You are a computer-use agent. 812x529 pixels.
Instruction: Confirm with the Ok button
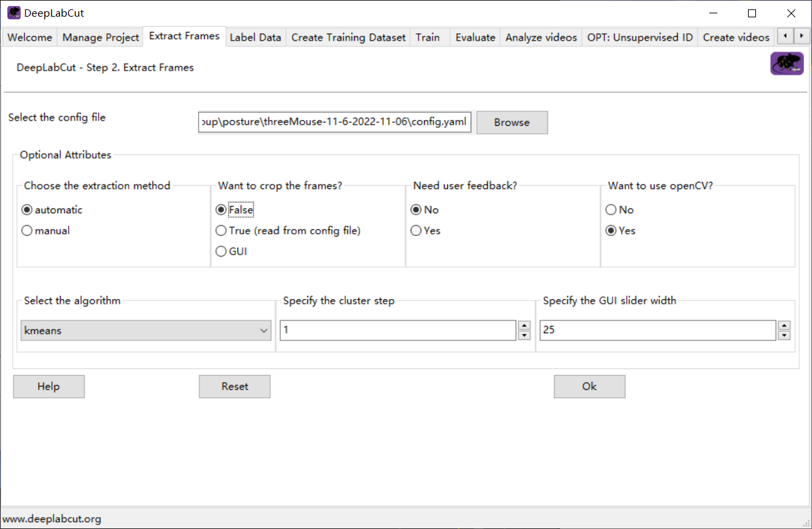589,386
